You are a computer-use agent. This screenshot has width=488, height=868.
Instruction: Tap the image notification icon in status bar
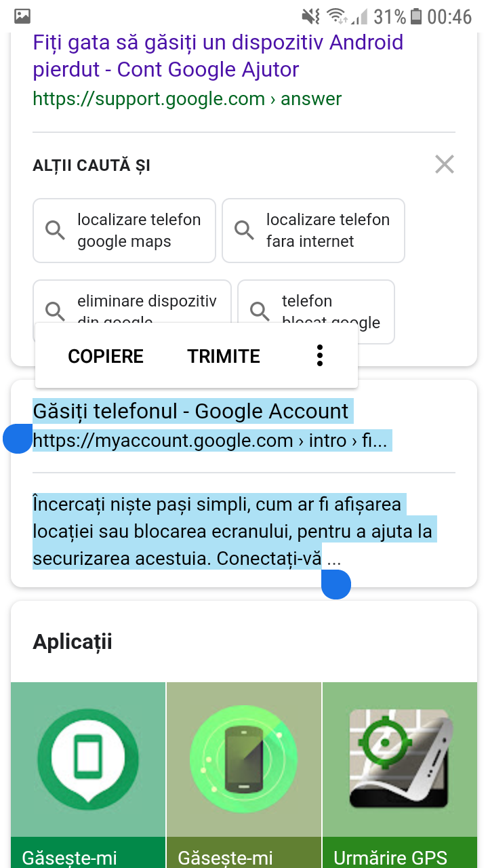[x=22, y=15]
